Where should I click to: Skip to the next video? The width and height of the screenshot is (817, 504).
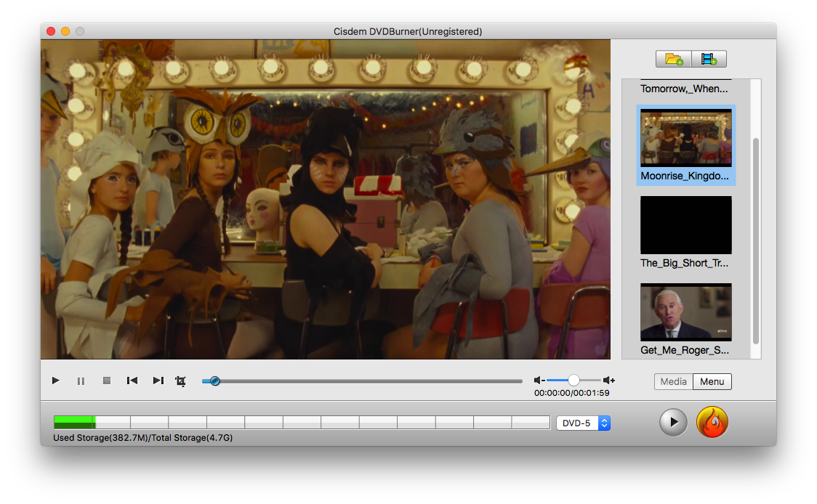(x=158, y=381)
